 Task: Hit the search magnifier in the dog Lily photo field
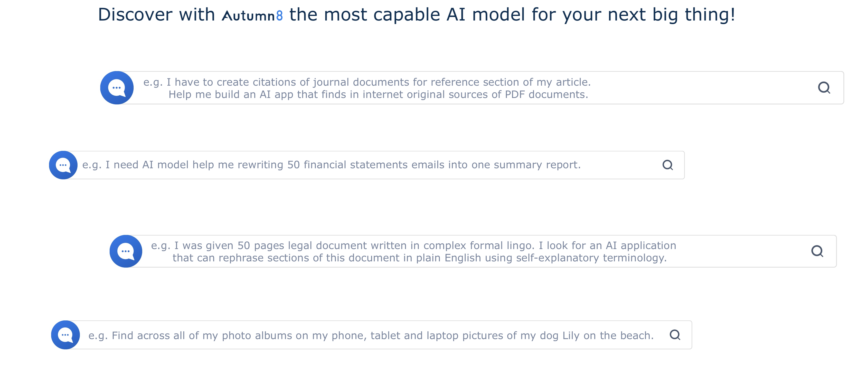tap(675, 335)
